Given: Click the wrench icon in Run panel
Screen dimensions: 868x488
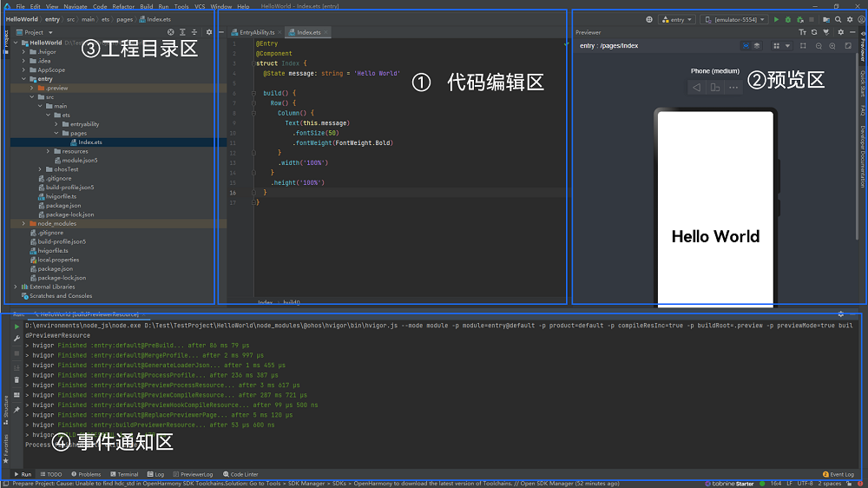Looking at the screenshot, I should (x=16, y=339).
